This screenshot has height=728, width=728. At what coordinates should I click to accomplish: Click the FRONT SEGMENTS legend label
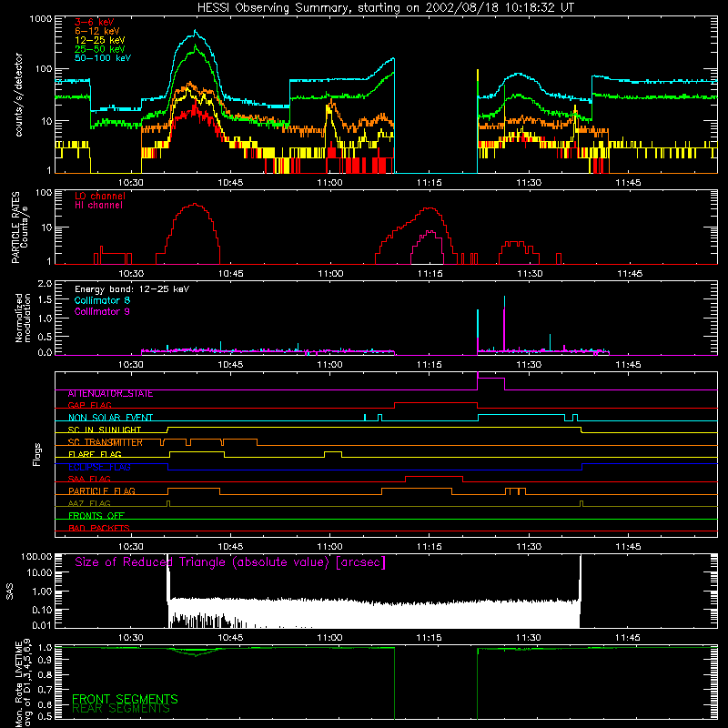click(x=125, y=699)
